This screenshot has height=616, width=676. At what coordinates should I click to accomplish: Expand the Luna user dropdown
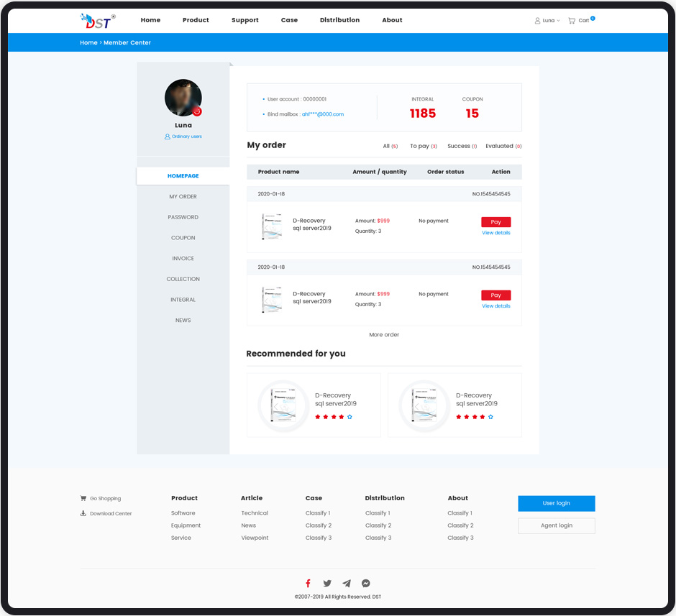547,21
